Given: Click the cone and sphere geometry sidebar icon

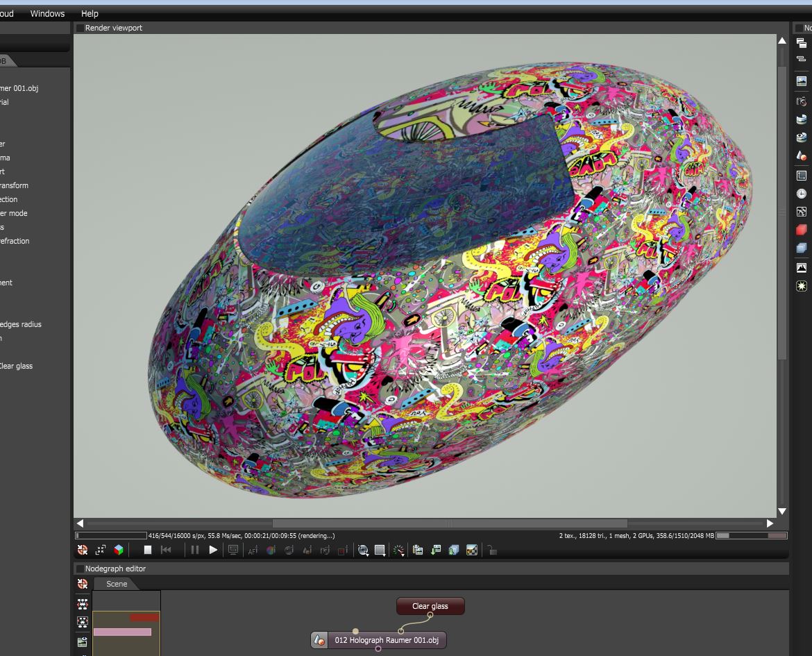Looking at the screenshot, I should [802, 156].
